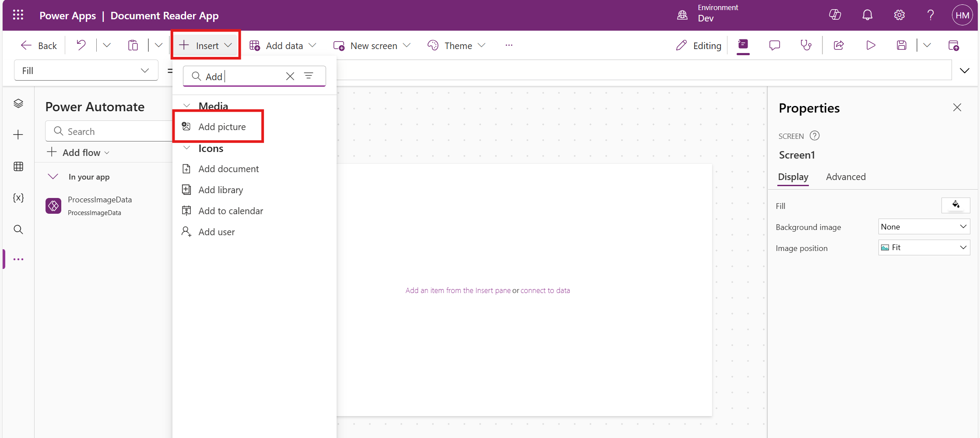Image resolution: width=980 pixels, height=438 pixels.
Task: Click the Play preview app icon
Action: (871, 46)
